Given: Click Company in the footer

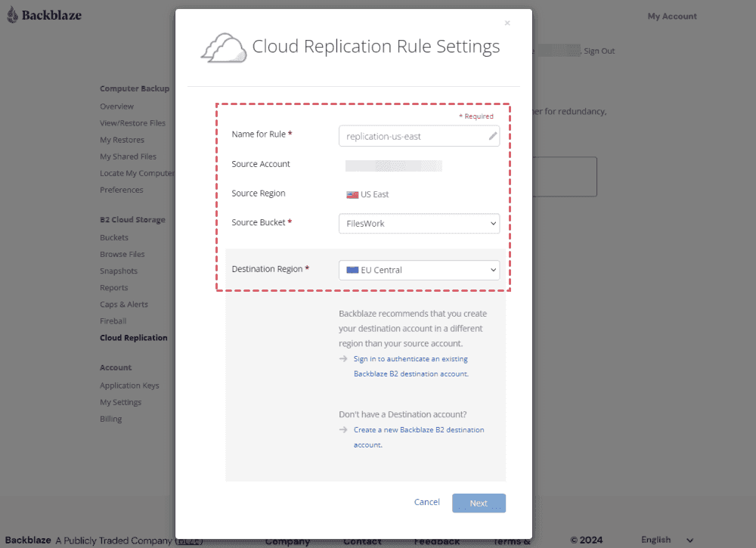Looking at the screenshot, I should 287,541.
